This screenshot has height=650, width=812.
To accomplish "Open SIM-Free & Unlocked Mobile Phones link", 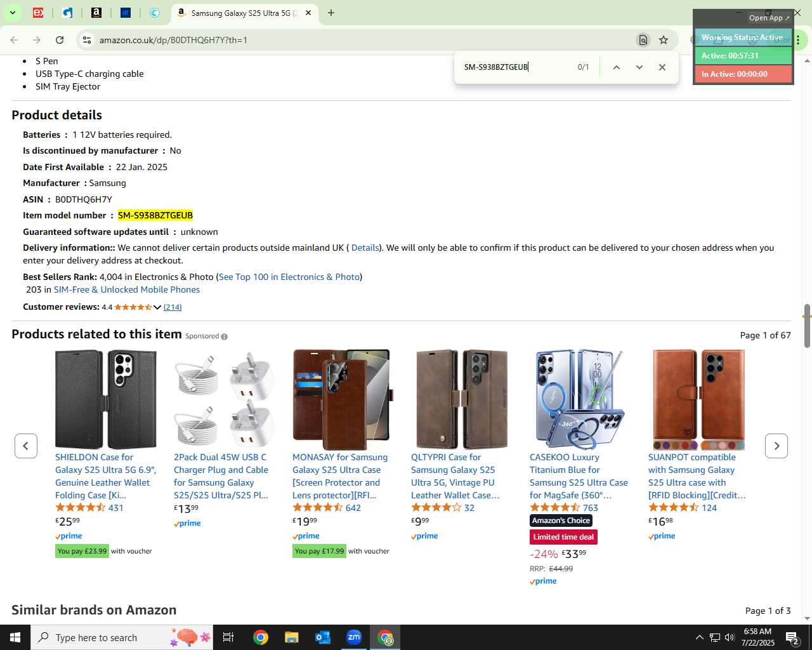I will point(127,289).
